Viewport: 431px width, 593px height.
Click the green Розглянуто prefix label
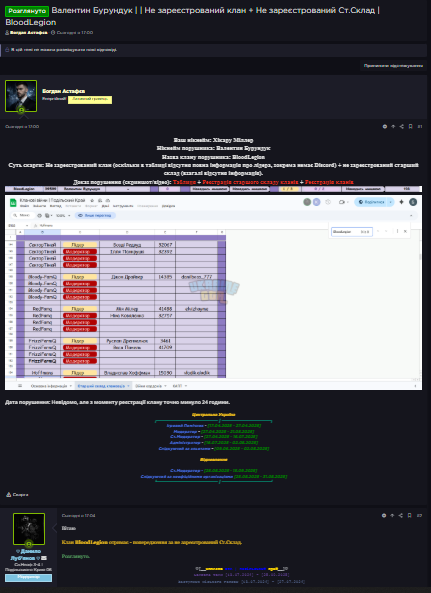(x=27, y=11)
